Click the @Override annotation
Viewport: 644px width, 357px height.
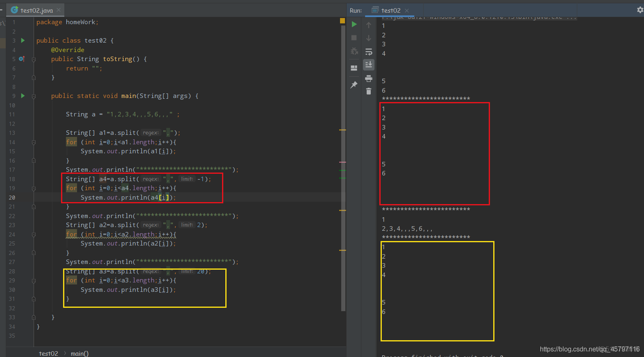(68, 50)
